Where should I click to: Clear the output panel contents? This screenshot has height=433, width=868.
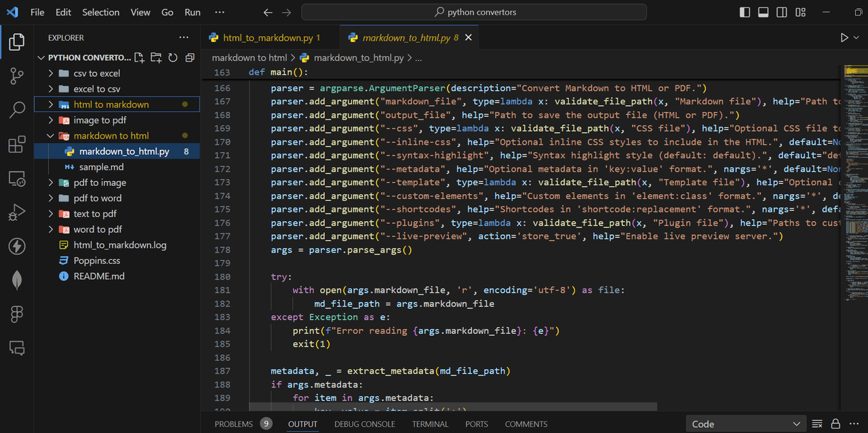coord(817,424)
